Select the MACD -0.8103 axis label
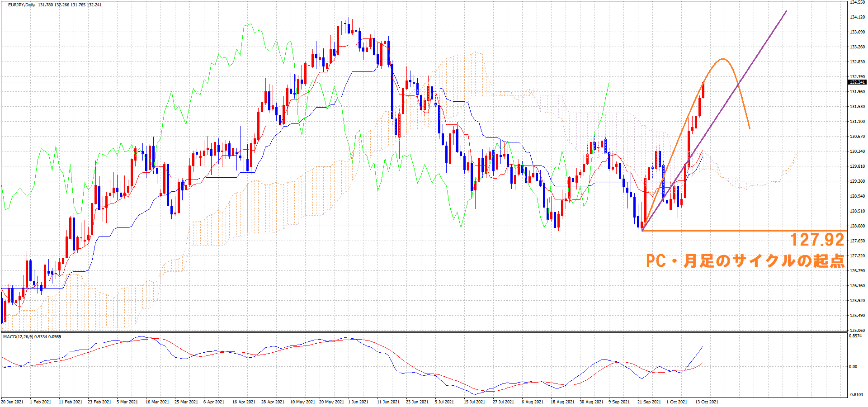Image resolution: width=868 pixels, height=407 pixels. (856, 395)
